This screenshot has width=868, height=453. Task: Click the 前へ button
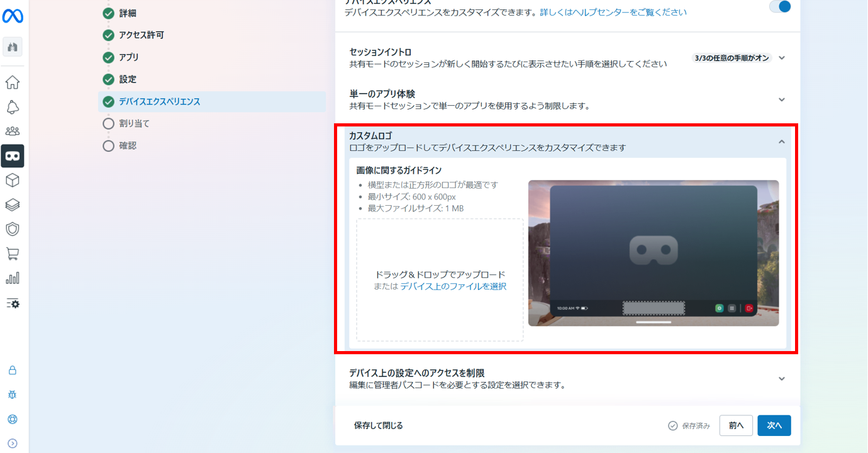coord(737,426)
